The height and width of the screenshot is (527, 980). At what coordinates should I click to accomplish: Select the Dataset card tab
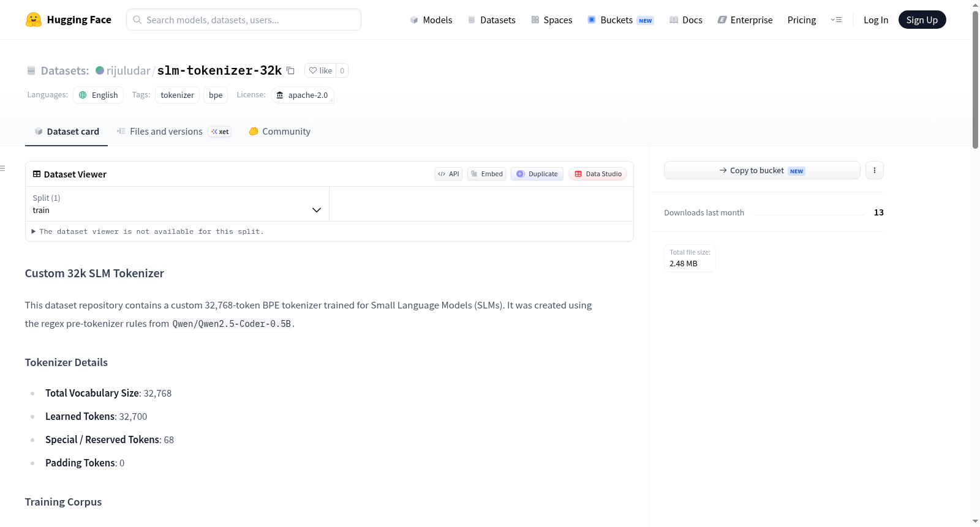[67, 131]
